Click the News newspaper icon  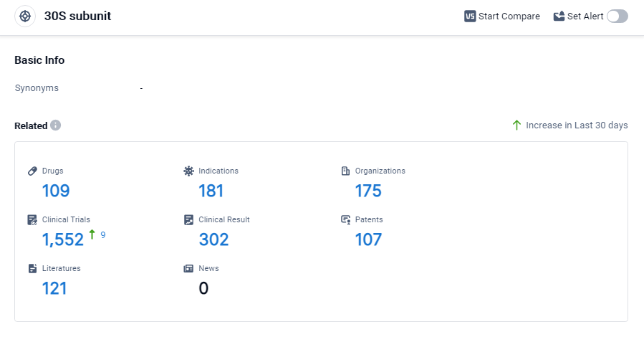(x=188, y=268)
